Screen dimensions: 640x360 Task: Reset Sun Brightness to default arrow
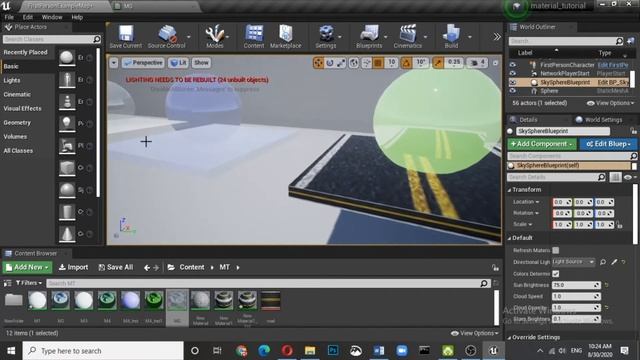pyautogui.click(x=607, y=285)
